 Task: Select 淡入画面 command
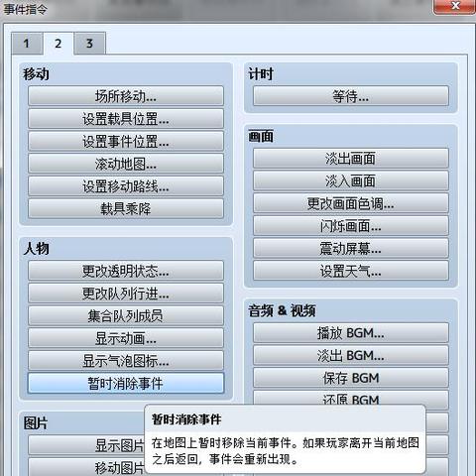[x=351, y=180]
